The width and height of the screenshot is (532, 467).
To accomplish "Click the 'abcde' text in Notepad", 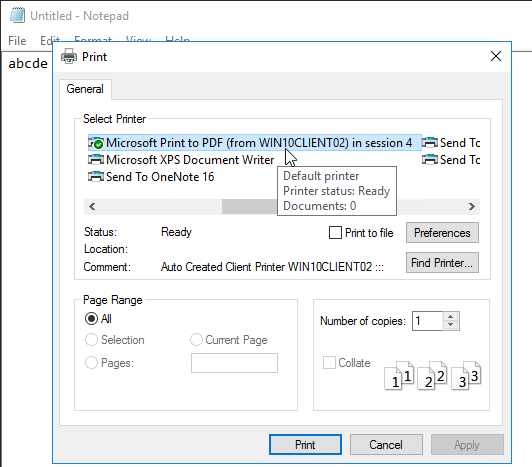I will pyautogui.click(x=28, y=63).
